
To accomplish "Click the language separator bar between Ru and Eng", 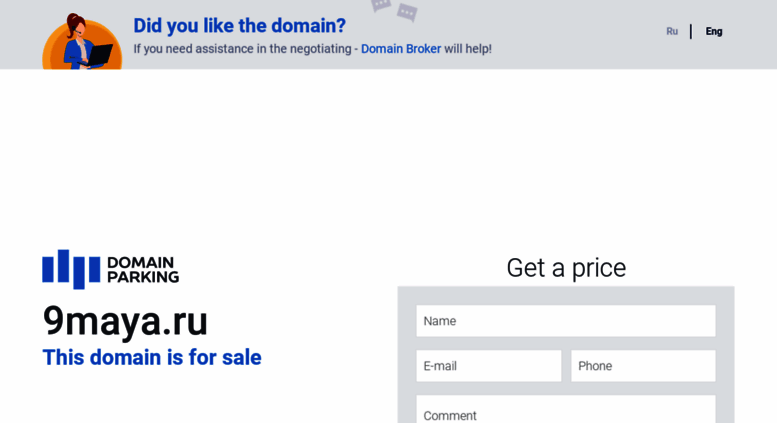I will pyautogui.click(x=691, y=31).
